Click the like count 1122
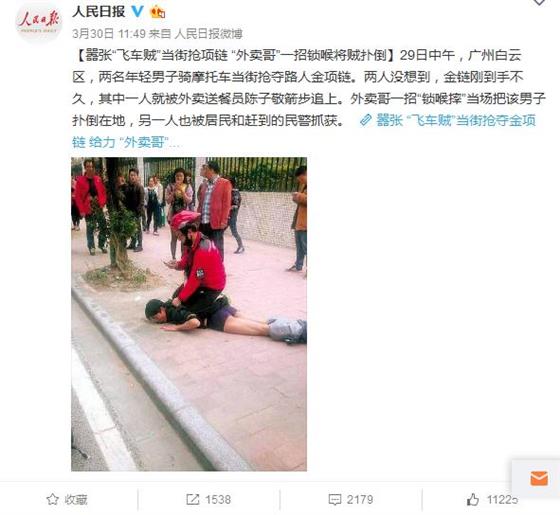This screenshot has height=515, width=560. (x=499, y=499)
